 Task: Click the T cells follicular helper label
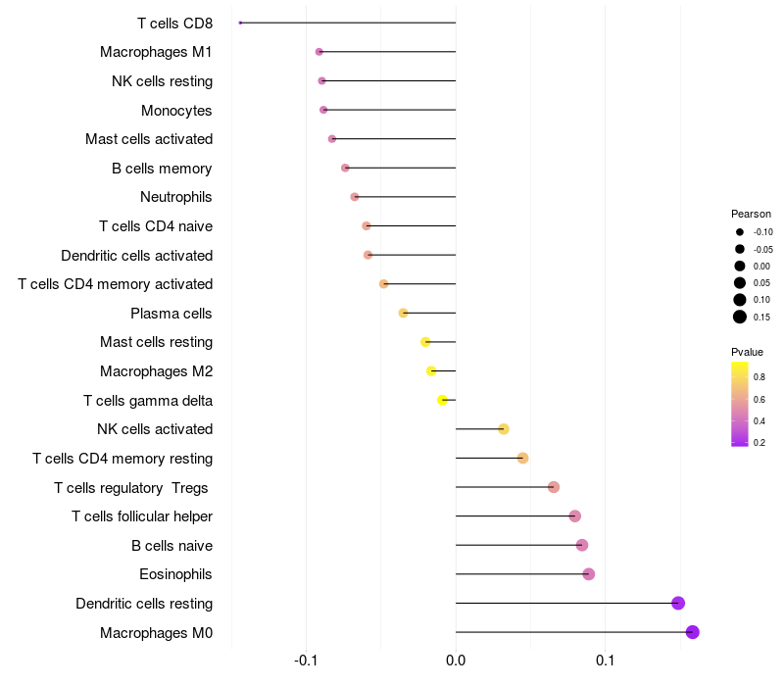click(142, 516)
